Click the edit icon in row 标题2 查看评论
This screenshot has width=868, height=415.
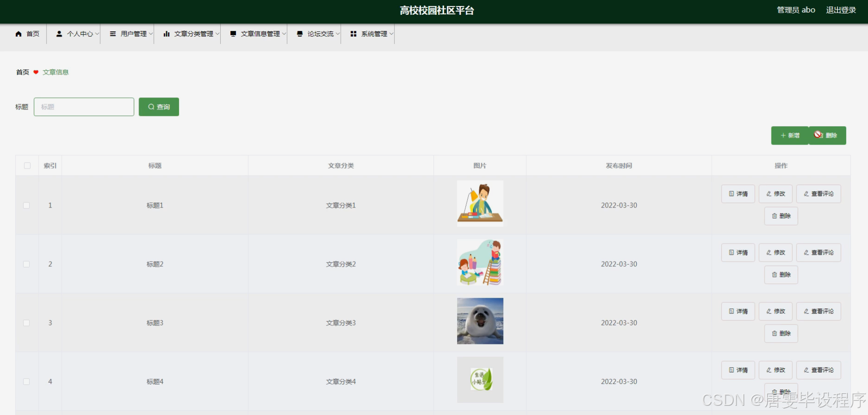(806, 252)
